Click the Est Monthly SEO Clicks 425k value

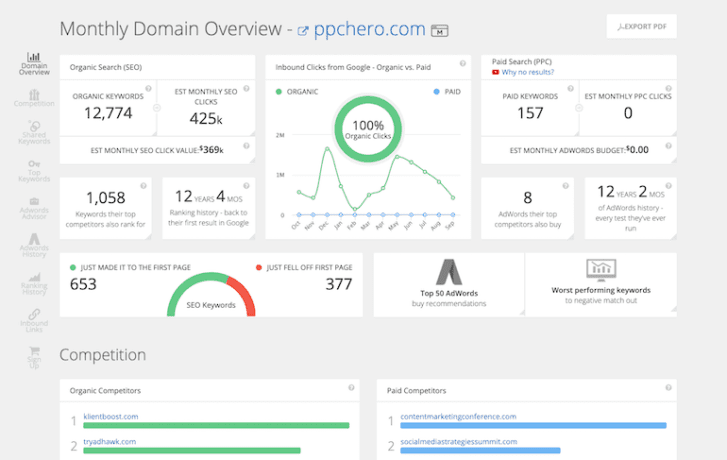pos(206,119)
